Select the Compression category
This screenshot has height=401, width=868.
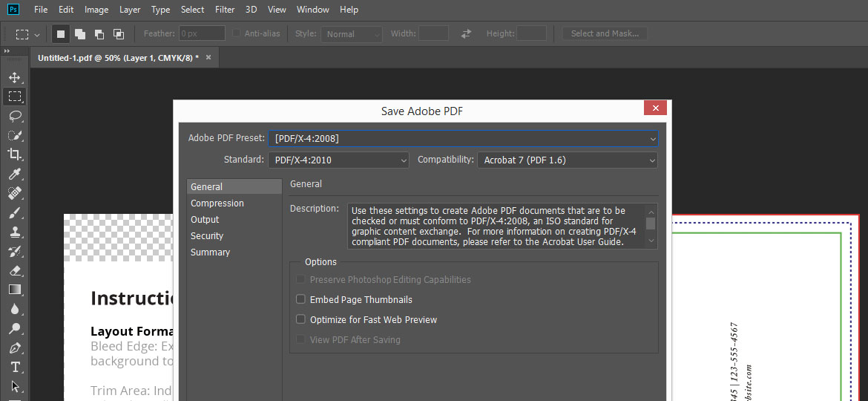[234, 203]
